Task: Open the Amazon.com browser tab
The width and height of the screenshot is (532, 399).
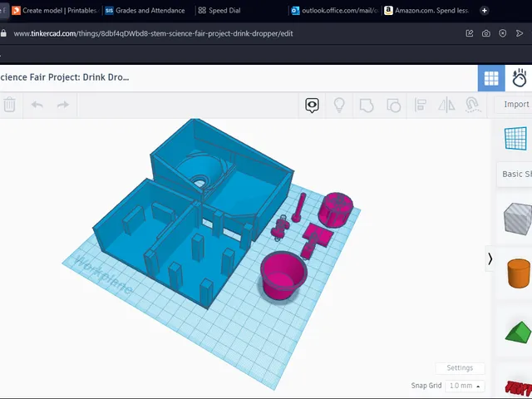Action: [x=427, y=11]
